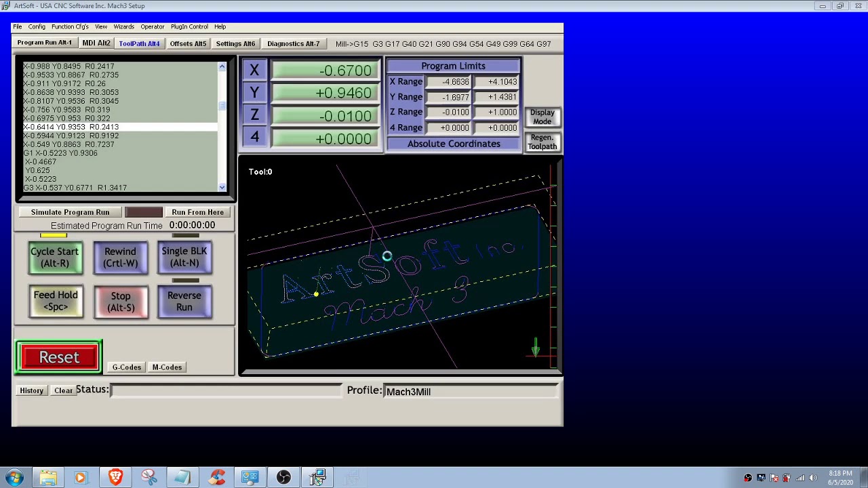Switch to the Diagnostics Alt-7 tab

click(293, 43)
